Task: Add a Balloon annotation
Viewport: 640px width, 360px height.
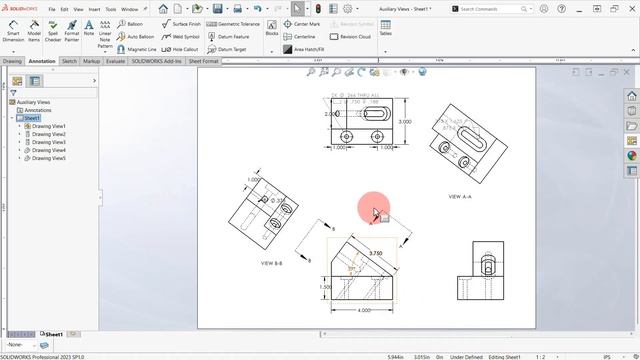Action: click(x=130, y=24)
